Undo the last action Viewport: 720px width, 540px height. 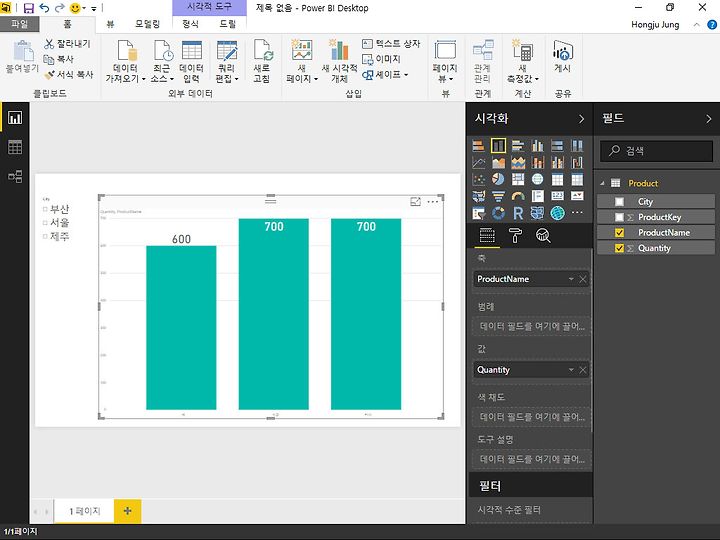coord(45,8)
